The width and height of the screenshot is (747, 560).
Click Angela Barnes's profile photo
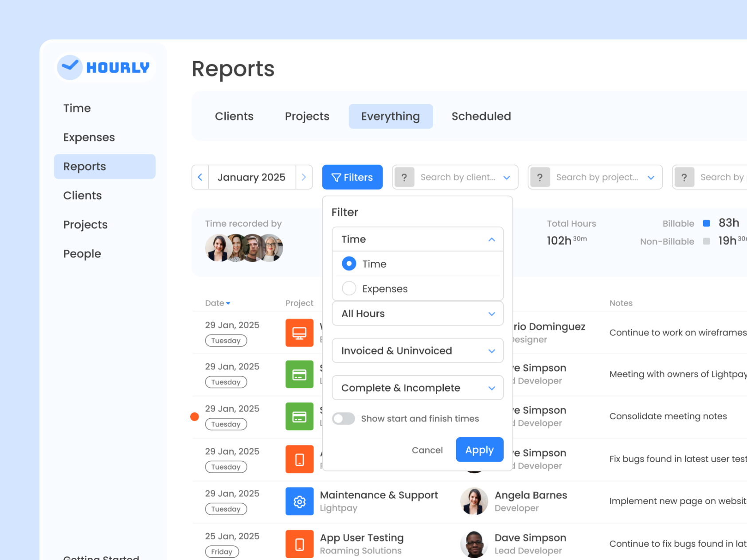pos(473,501)
